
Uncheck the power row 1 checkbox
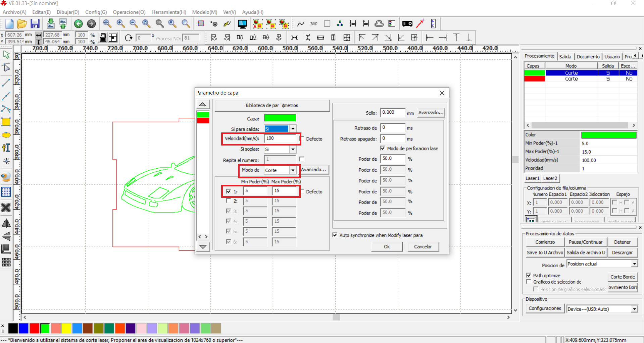(229, 191)
